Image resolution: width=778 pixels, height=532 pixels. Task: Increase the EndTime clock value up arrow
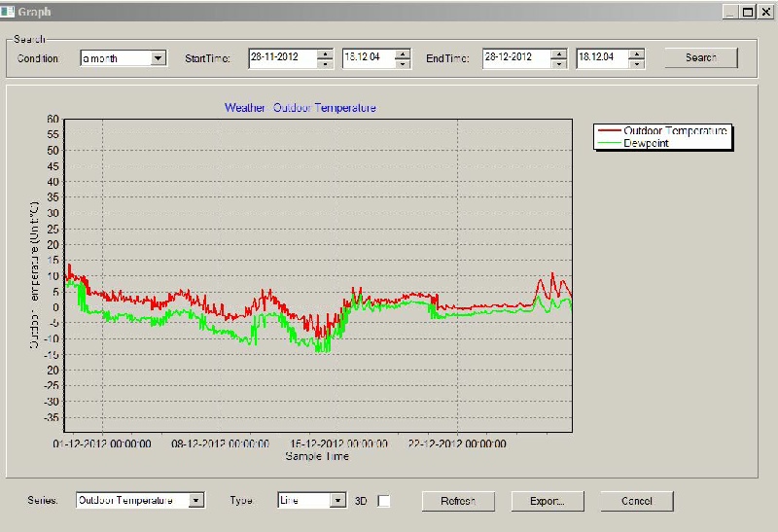636,53
